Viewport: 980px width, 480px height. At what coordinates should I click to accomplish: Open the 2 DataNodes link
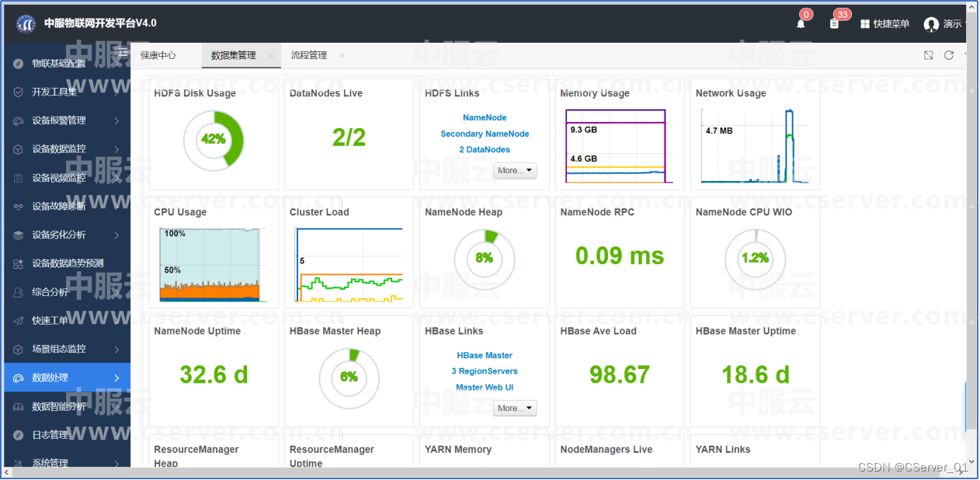pyautogui.click(x=485, y=149)
